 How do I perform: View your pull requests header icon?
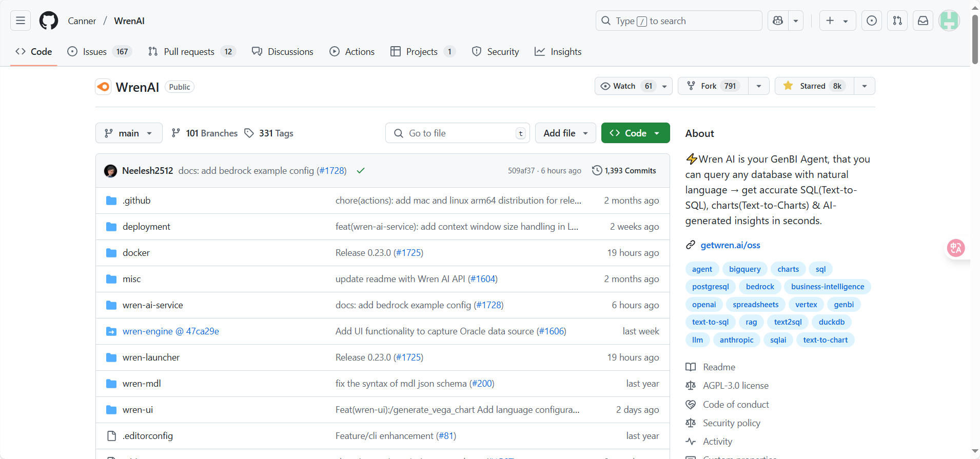(897, 21)
